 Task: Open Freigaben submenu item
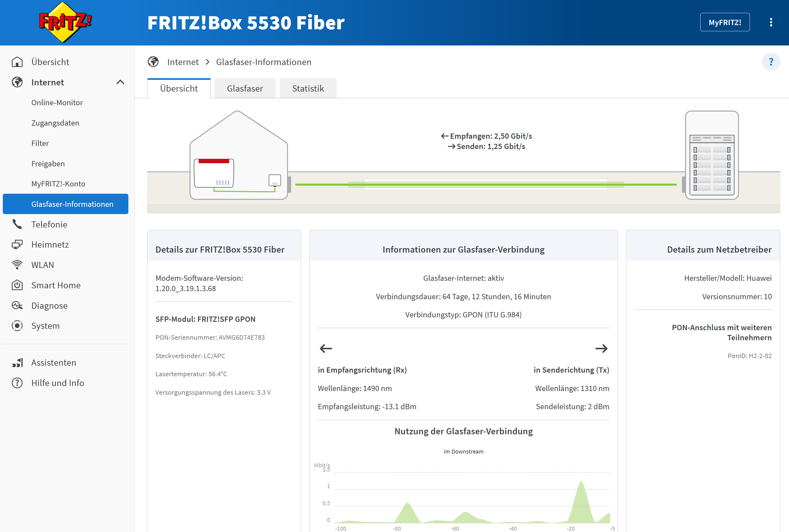click(x=48, y=164)
